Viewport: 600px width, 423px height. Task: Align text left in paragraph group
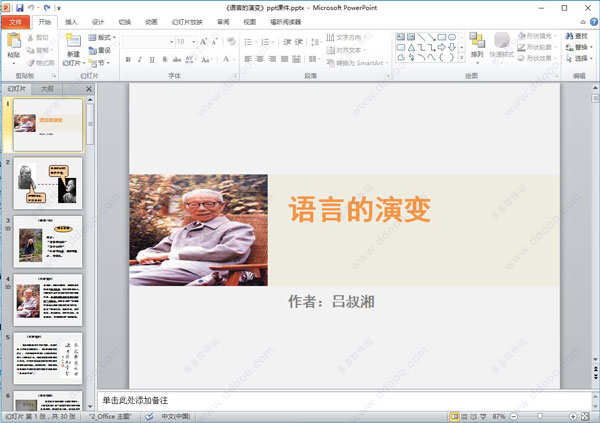pos(248,59)
